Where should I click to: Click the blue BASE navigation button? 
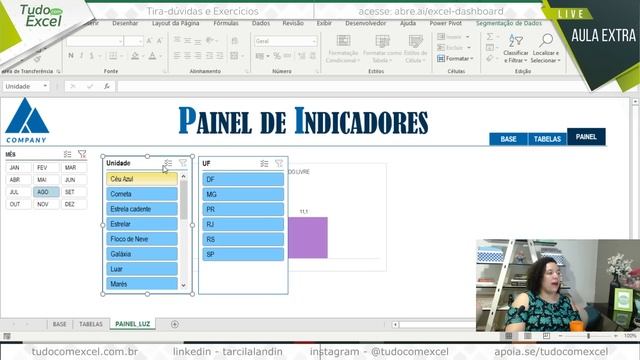(509, 139)
